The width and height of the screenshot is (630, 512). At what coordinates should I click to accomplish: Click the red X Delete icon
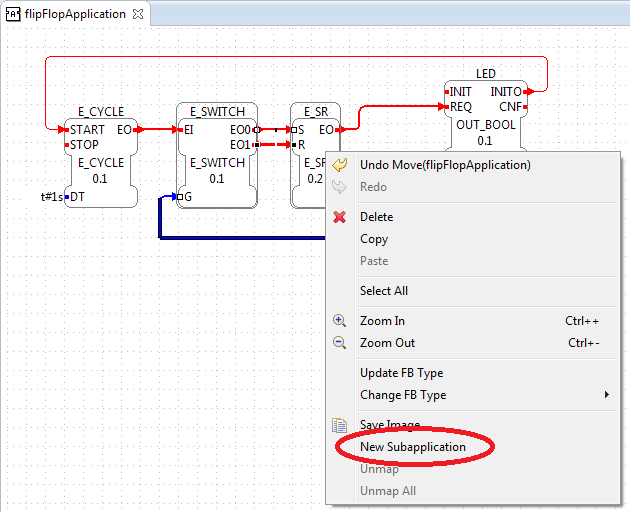(x=340, y=217)
